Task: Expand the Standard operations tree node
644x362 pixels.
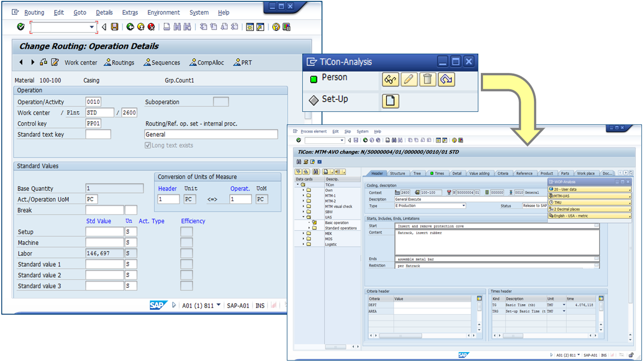Action: click(x=309, y=228)
